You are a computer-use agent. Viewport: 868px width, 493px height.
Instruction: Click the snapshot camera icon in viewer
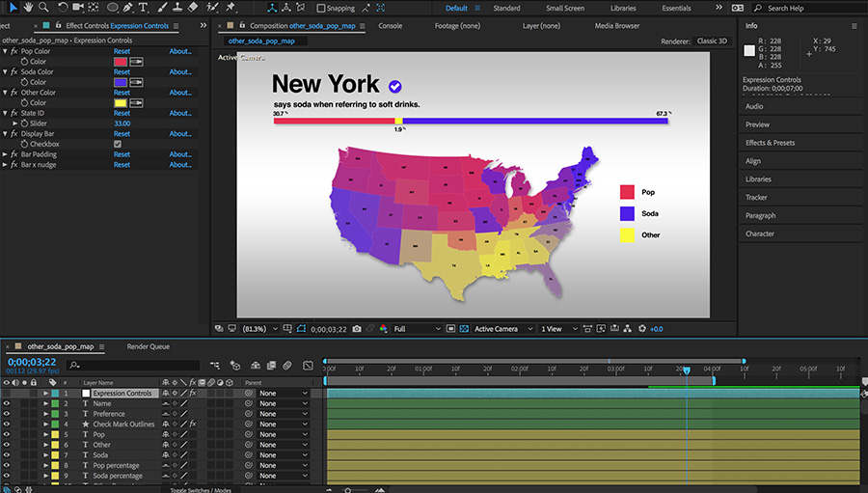click(357, 329)
